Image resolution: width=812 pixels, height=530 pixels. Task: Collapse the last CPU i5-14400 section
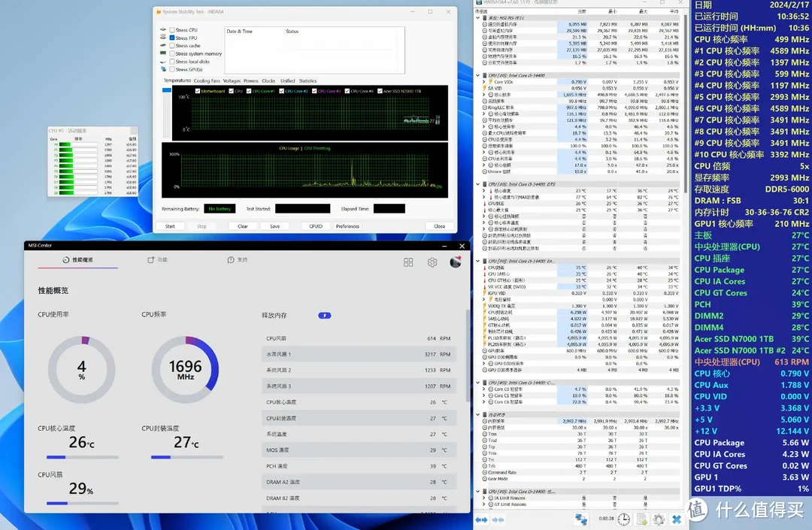click(479, 492)
